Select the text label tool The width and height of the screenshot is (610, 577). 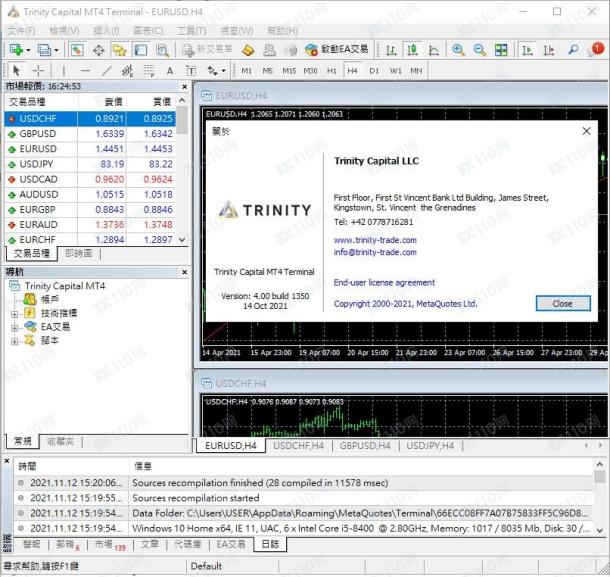[191, 70]
